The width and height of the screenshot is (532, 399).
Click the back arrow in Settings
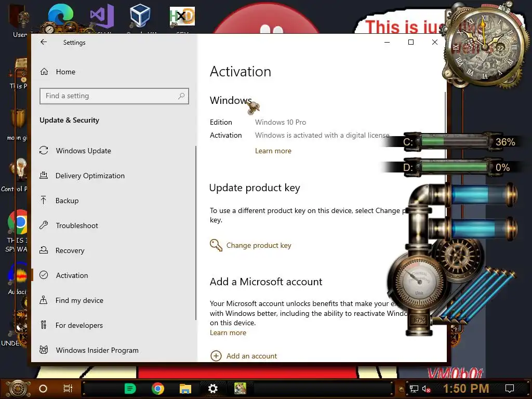44,42
